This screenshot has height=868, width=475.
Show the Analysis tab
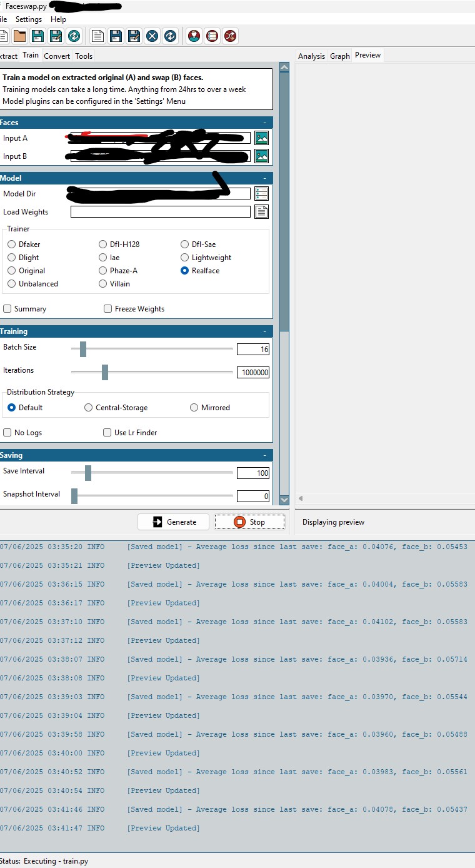311,56
